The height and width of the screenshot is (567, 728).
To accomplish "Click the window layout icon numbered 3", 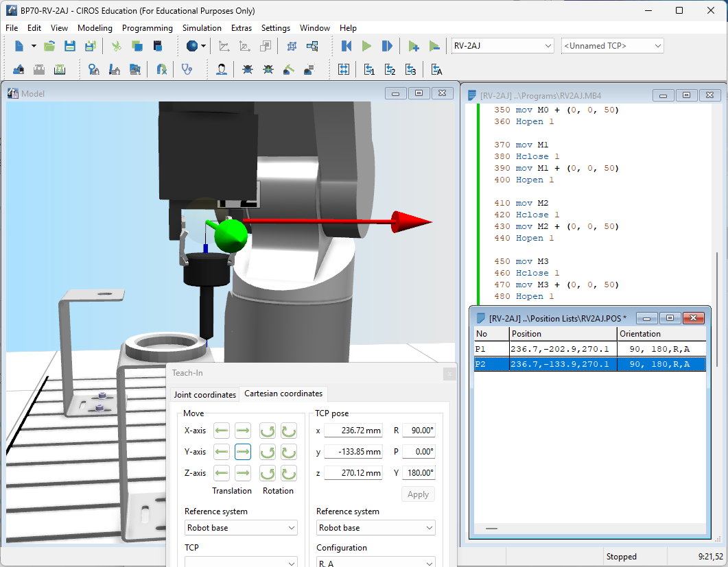I will [x=410, y=70].
